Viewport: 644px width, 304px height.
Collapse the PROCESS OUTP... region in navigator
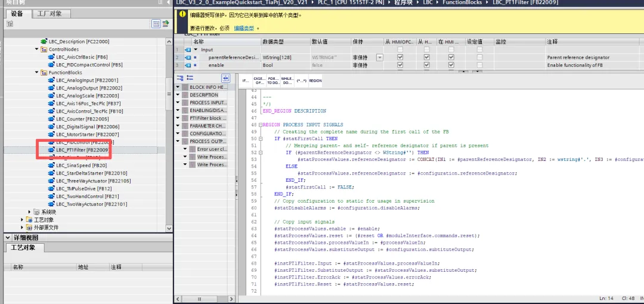178,141
